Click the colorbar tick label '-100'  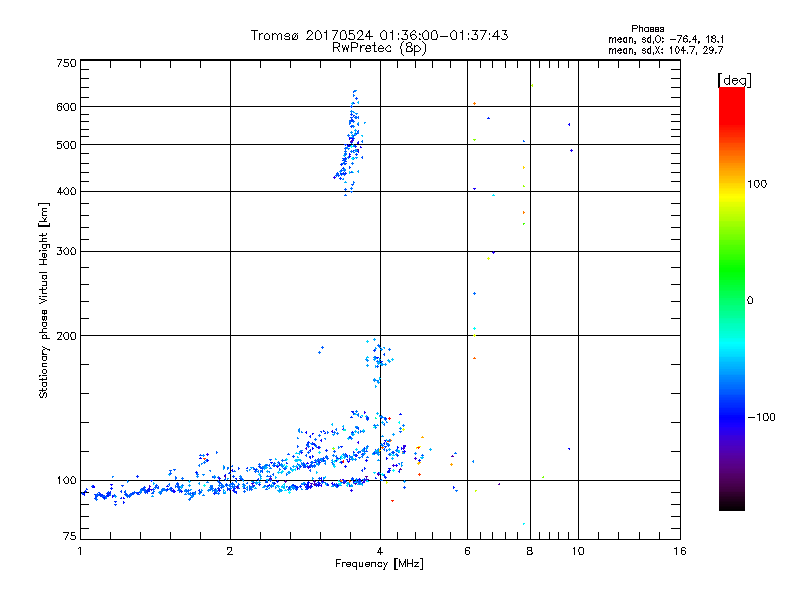[761, 417]
